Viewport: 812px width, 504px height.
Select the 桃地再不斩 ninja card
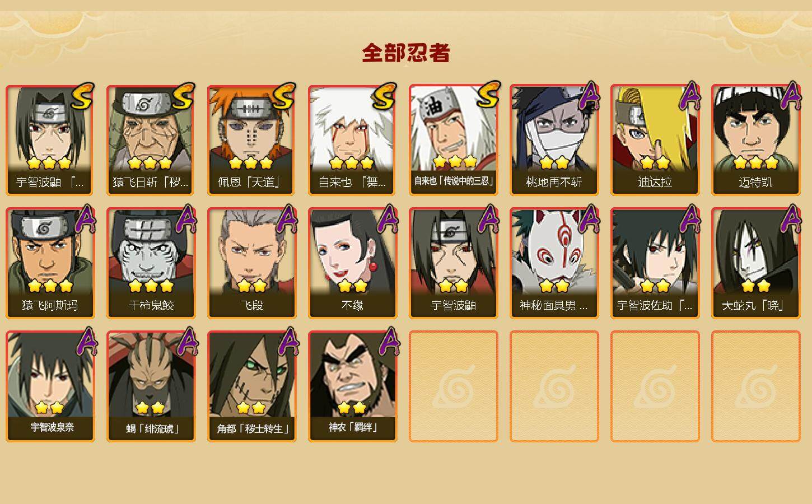click(x=554, y=140)
